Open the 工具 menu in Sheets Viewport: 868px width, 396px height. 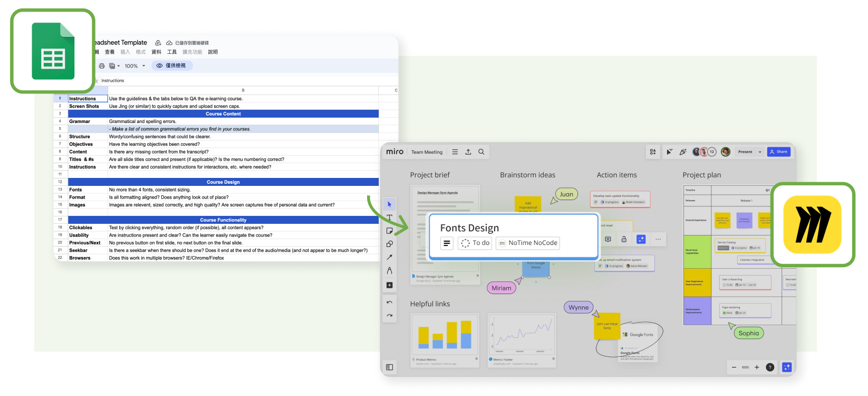pos(172,52)
